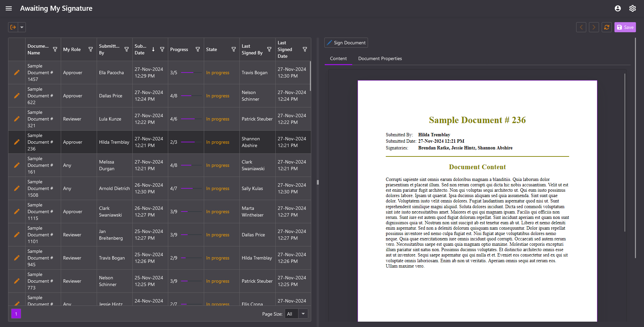The image size is (644, 327).
Task: Click the export icon button
Action: pyautogui.click(x=13, y=27)
